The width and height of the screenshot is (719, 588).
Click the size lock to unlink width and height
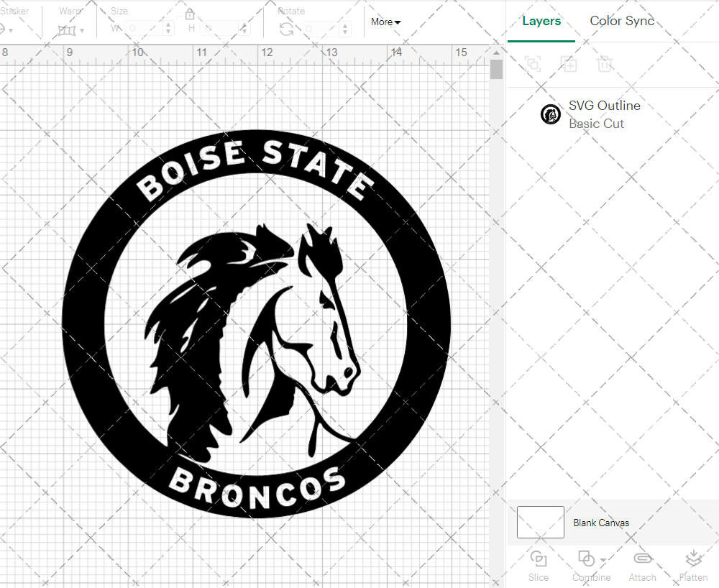(189, 14)
